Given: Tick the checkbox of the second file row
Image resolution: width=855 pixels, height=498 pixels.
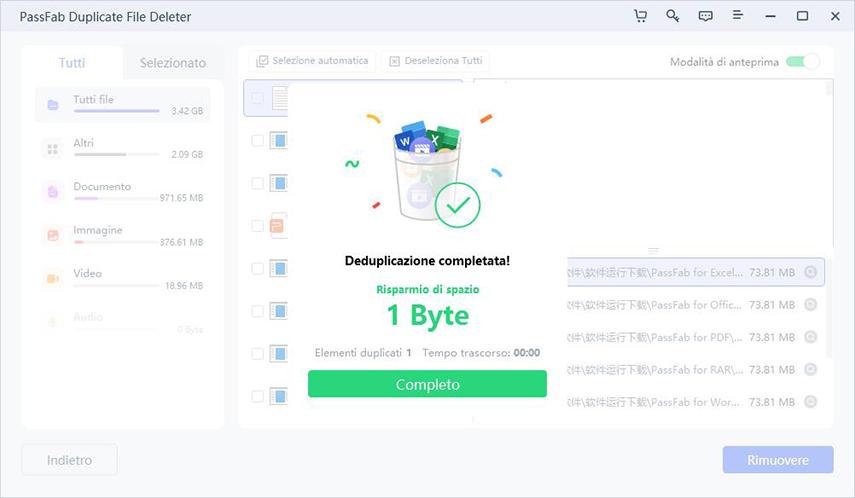Looking at the screenshot, I should coord(258,141).
